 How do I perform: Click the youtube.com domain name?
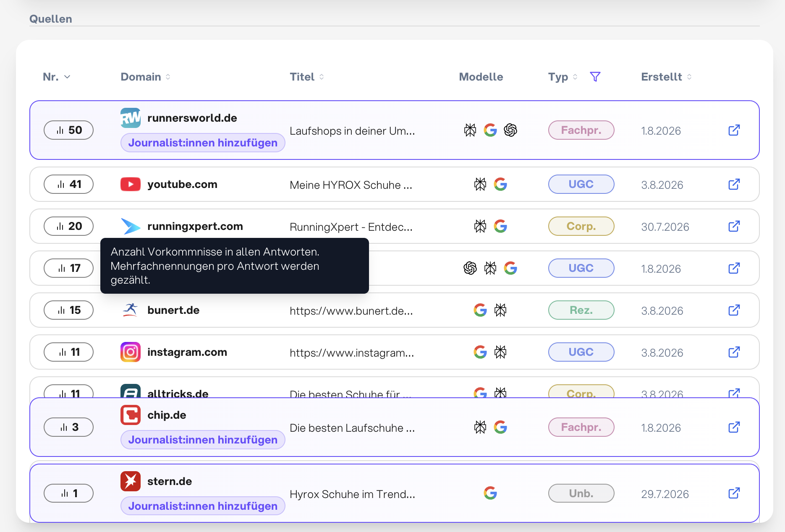point(182,184)
